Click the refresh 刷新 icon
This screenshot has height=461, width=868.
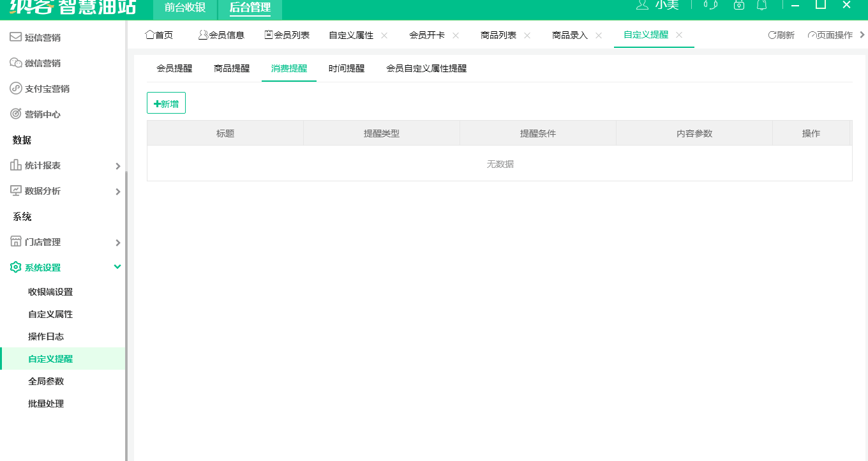click(x=780, y=36)
